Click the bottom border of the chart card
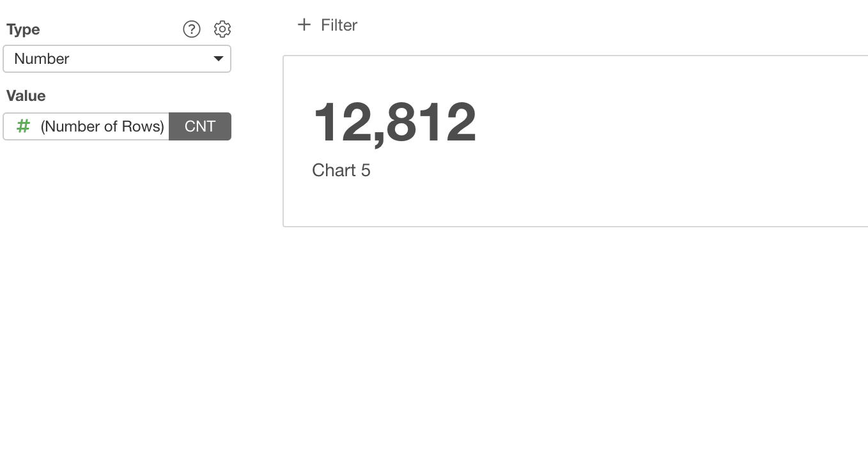 tap(575, 227)
